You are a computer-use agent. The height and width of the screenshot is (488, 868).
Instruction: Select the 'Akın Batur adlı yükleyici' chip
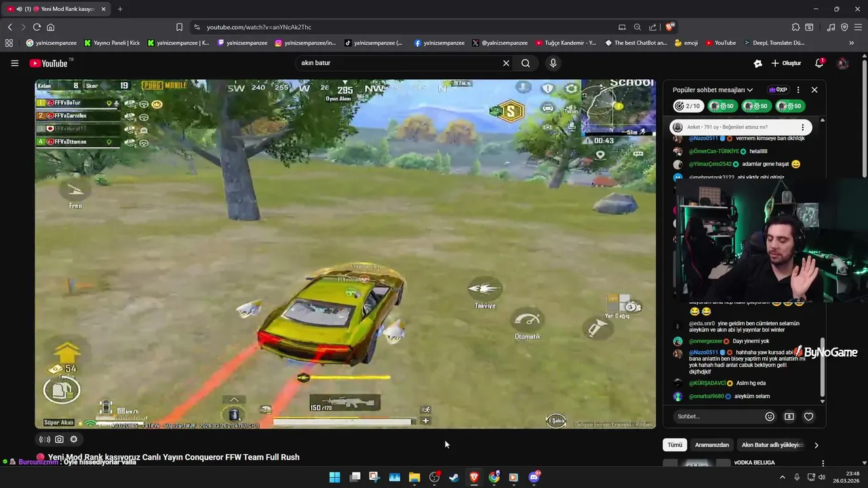[772, 445]
